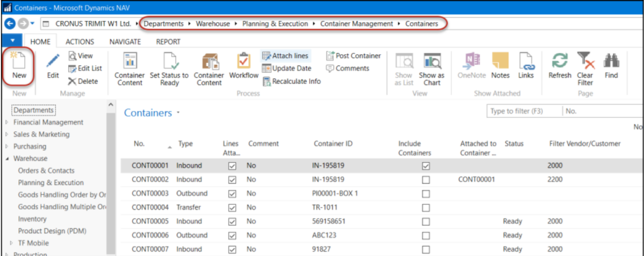Screen dimensions: 644x256
Task: Open the Containers title dropdown arrow
Action: tap(178, 113)
